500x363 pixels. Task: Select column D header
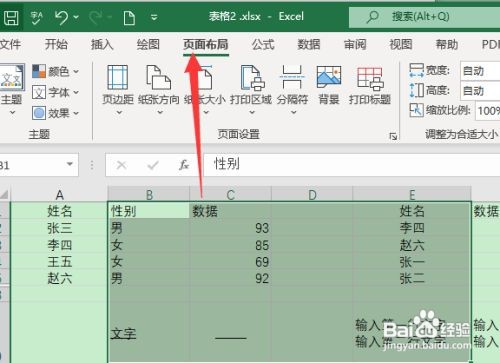tap(312, 195)
